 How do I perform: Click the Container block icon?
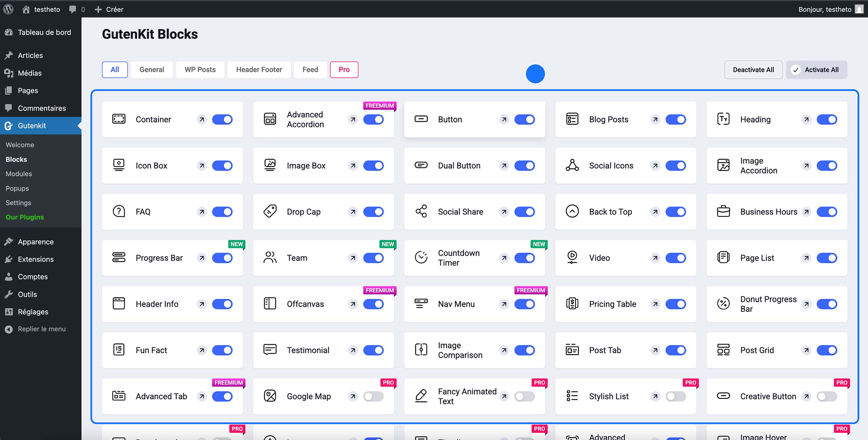pos(119,119)
